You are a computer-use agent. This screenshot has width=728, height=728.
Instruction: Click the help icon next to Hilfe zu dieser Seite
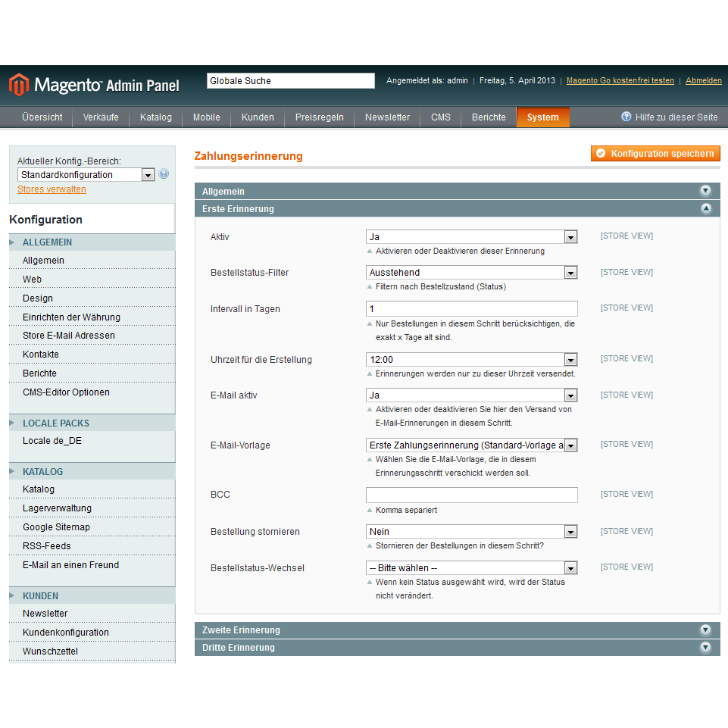626,117
